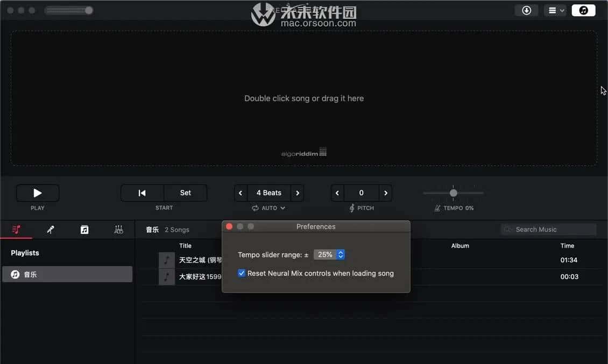Open the download icon in title bar
Viewport: 608px width, 364px height.
click(526, 10)
